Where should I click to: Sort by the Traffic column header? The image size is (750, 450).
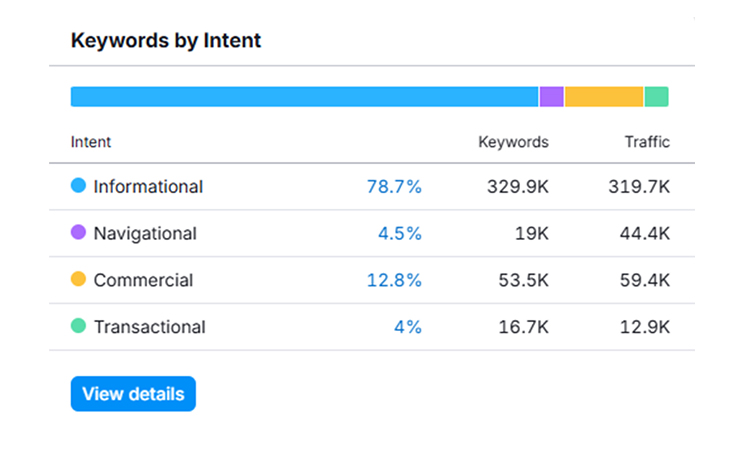point(647,142)
